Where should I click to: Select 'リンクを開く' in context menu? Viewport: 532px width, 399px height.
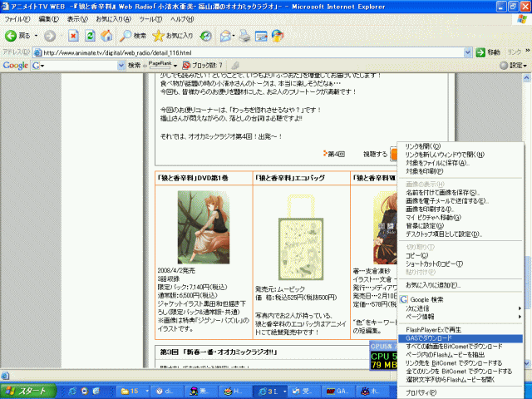[x=460, y=146]
